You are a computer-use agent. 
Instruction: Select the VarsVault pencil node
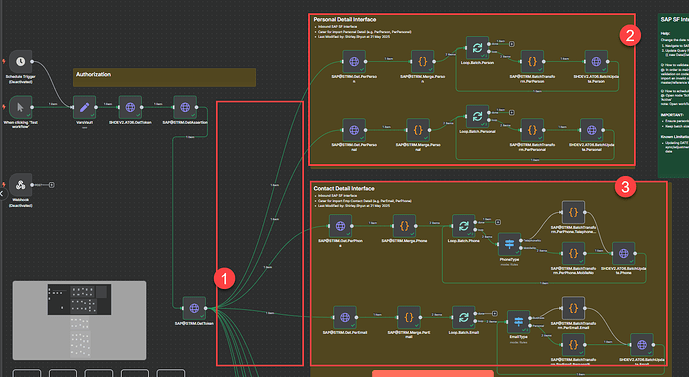[84, 107]
